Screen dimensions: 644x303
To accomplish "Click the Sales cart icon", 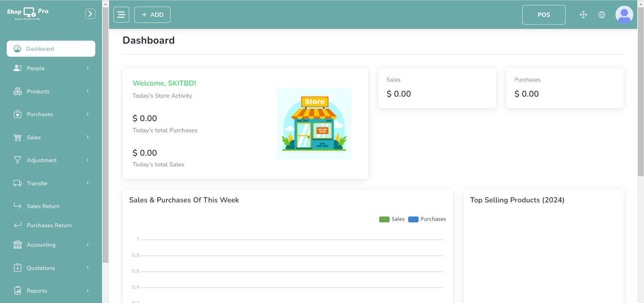I will [17, 137].
